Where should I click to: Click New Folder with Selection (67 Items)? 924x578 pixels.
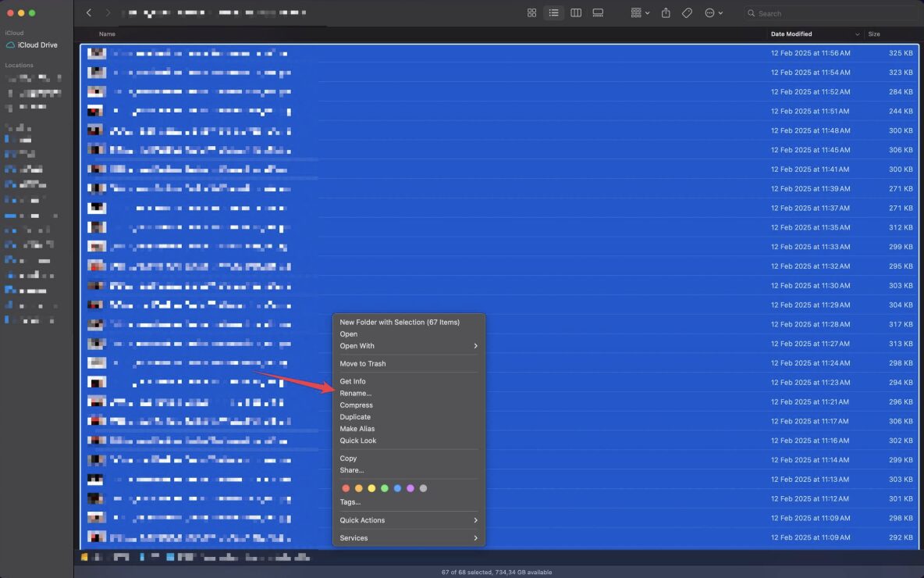pyautogui.click(x=400, y=323)
